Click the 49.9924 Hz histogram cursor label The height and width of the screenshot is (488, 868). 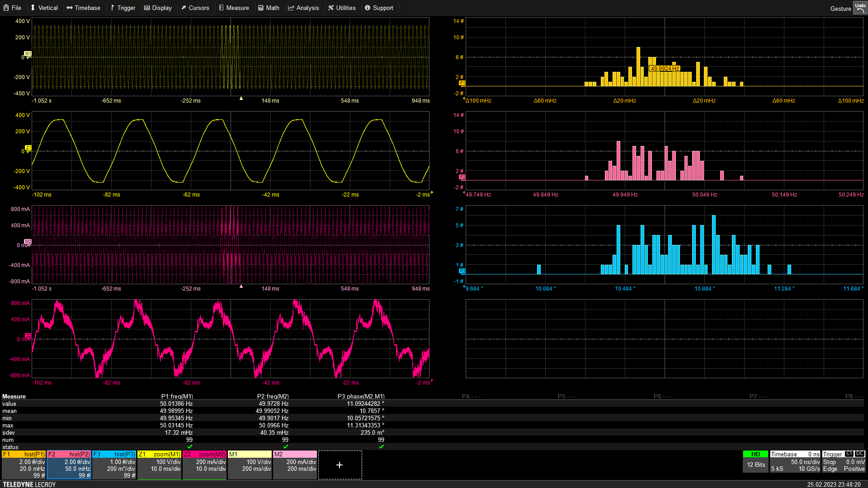click(665, 69)
